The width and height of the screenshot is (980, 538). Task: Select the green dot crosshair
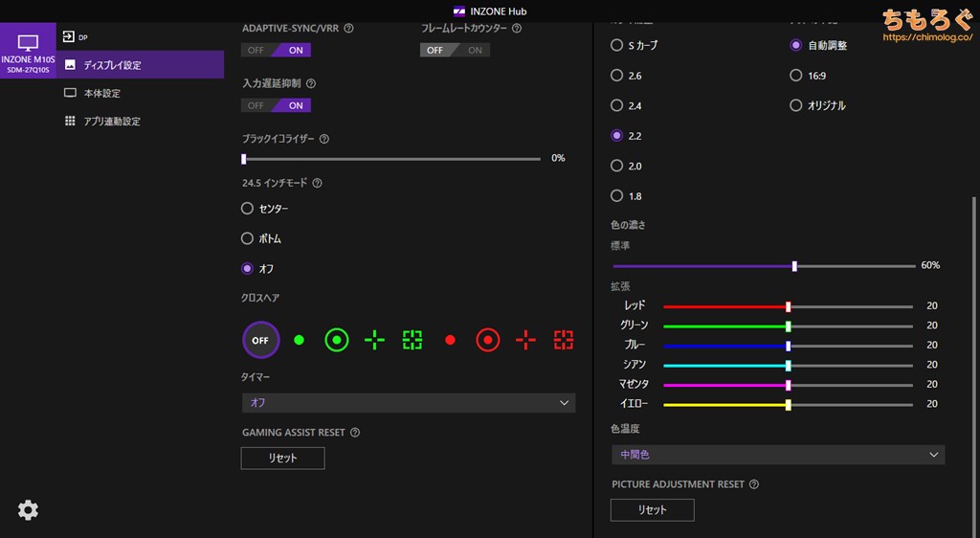299,340
